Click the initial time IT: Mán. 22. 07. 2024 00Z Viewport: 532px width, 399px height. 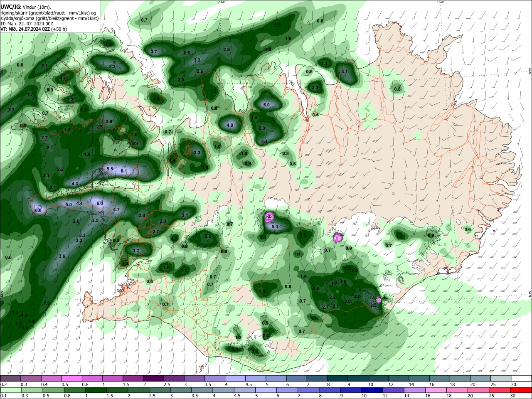point(27,24)
